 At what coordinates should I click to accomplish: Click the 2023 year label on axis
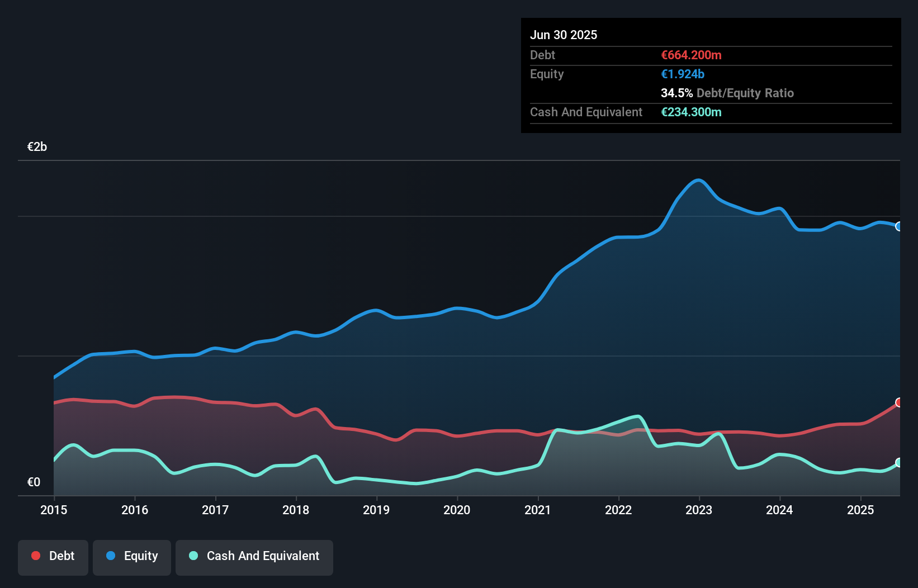699,510
